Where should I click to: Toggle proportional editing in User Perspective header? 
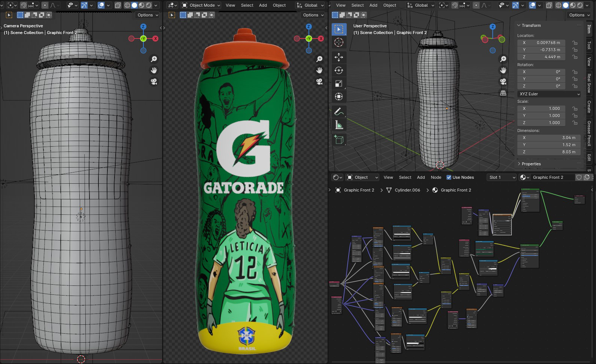(477, 5)
